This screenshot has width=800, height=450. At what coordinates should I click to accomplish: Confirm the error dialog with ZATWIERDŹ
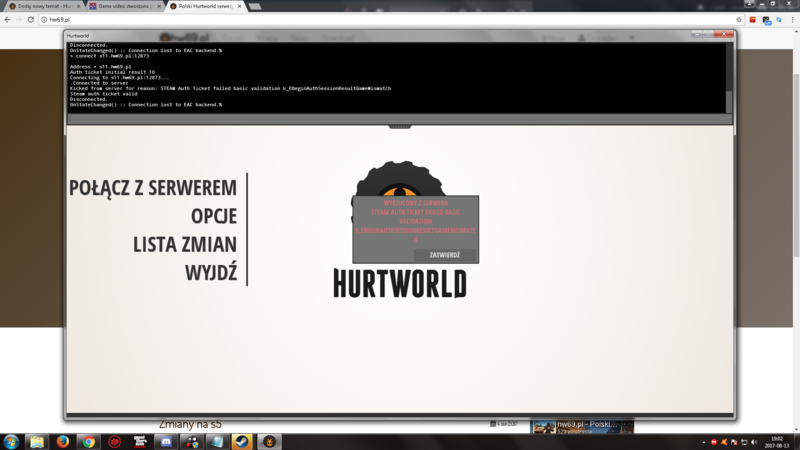444,255
